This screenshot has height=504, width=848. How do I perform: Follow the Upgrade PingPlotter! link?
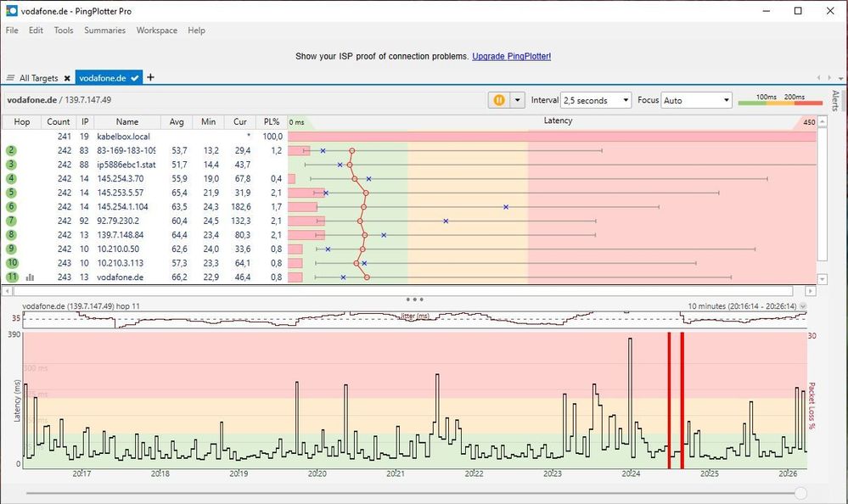tap(512, 56)
